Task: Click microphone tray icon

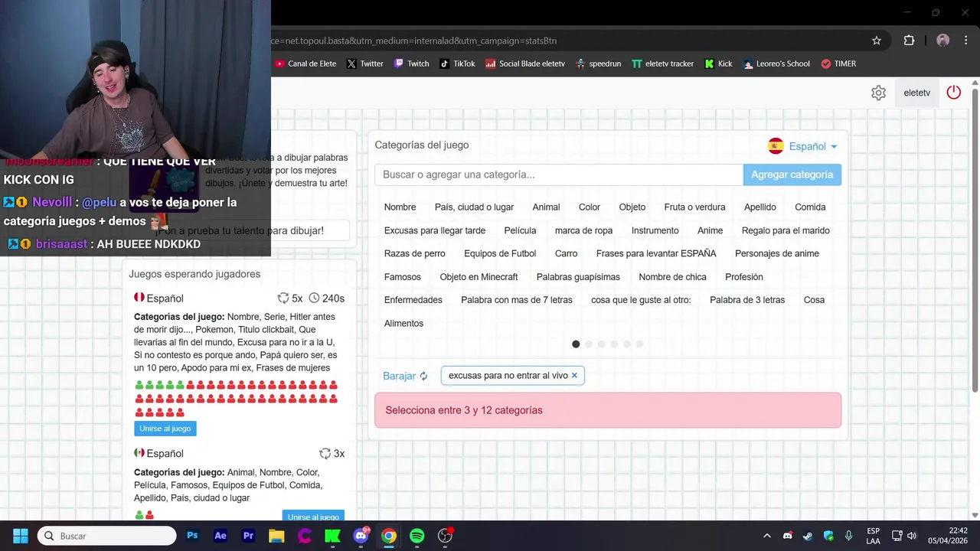Action: [x=849, y=536]
